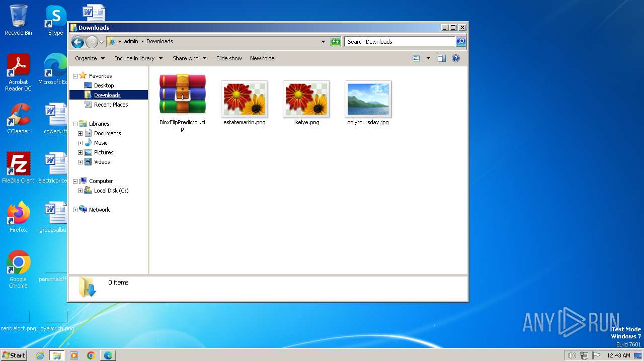Screen dimensions: 644x362
Task: Click the magnifier search icon
Action: [x=460, y=42]
